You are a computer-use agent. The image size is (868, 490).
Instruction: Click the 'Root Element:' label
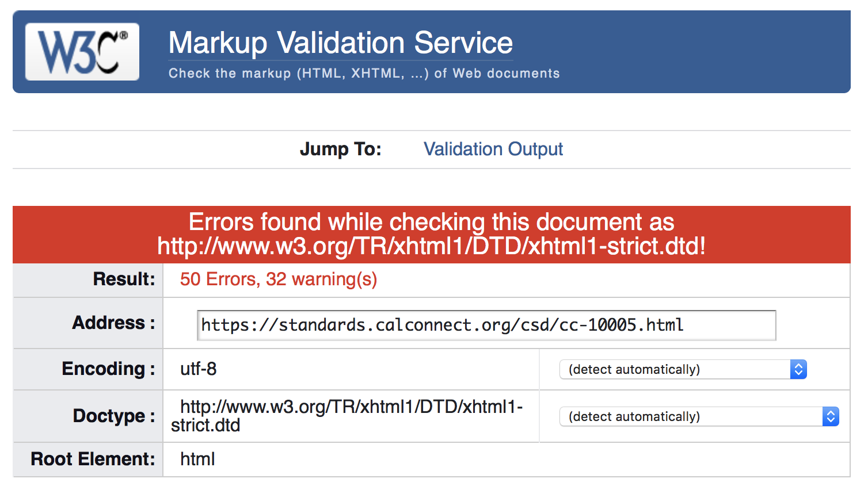click(x=93, y=459)
